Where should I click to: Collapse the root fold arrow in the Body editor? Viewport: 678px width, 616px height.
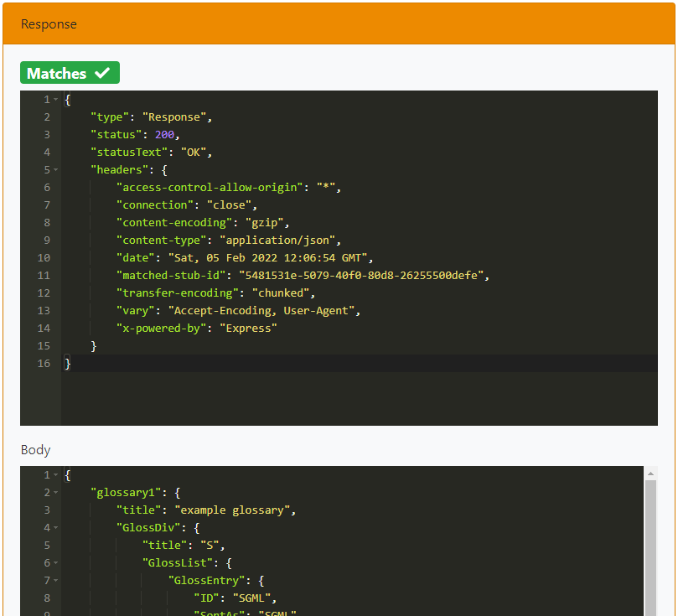point(56,475)
